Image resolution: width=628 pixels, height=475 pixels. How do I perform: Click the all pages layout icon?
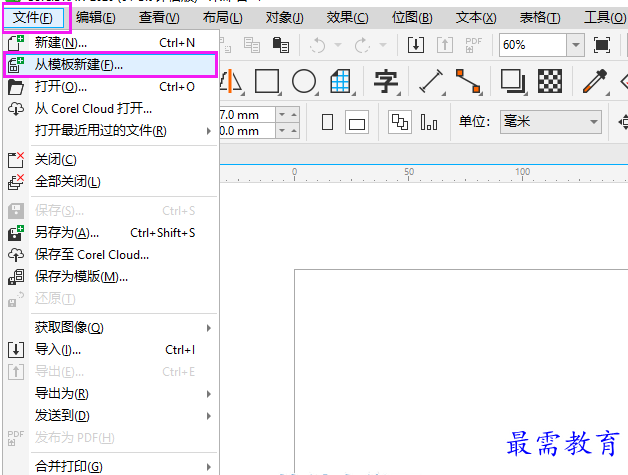(400, 122)
